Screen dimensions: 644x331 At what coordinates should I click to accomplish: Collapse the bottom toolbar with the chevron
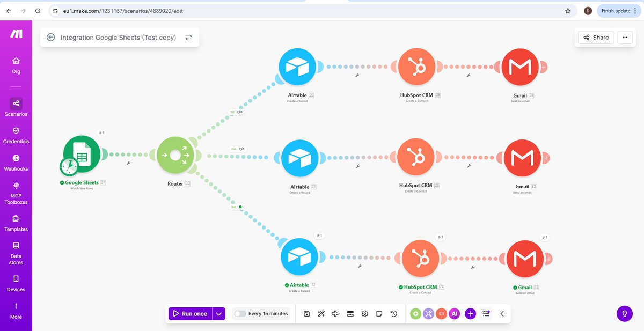coord(502,314)
